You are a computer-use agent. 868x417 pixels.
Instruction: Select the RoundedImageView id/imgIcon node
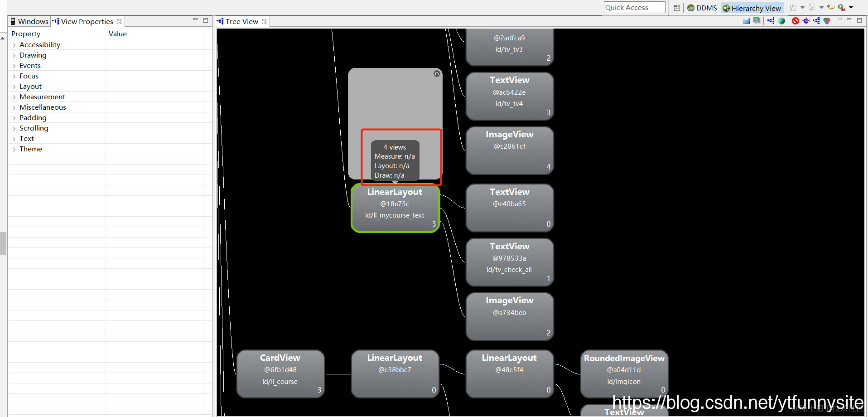click(624, 374)
